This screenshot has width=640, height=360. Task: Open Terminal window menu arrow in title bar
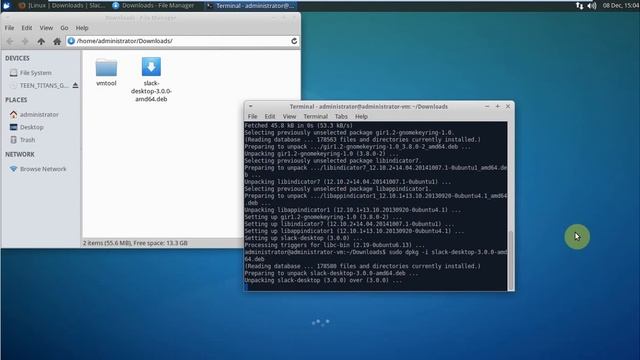[x=251, y=106]
